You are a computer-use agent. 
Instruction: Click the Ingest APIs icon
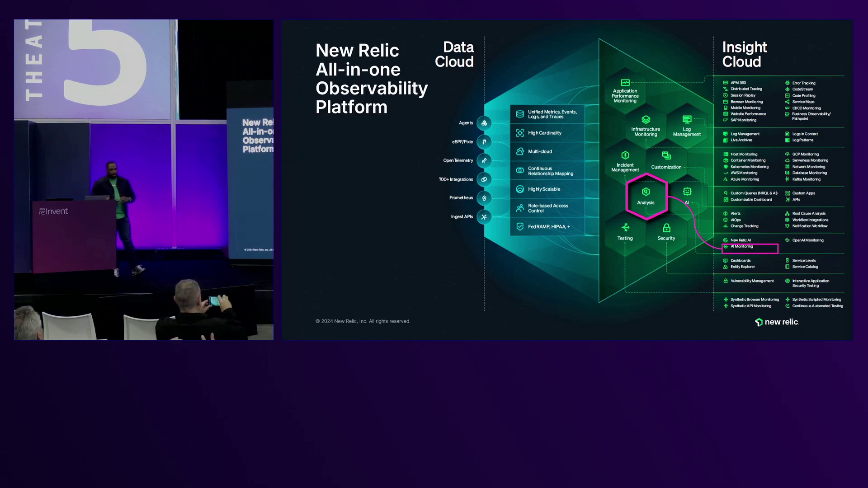click(x=484, y=217)
